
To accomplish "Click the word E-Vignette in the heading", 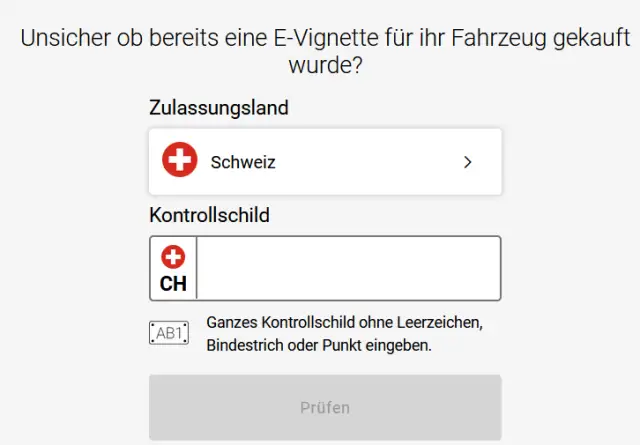I will pyautogui.click(x=325, y=40).
